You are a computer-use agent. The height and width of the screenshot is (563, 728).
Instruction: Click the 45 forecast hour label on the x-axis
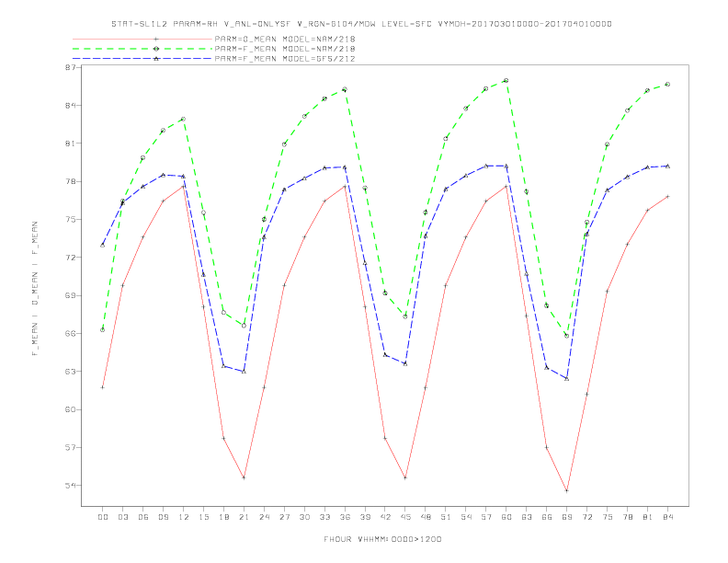coord(405,517)
